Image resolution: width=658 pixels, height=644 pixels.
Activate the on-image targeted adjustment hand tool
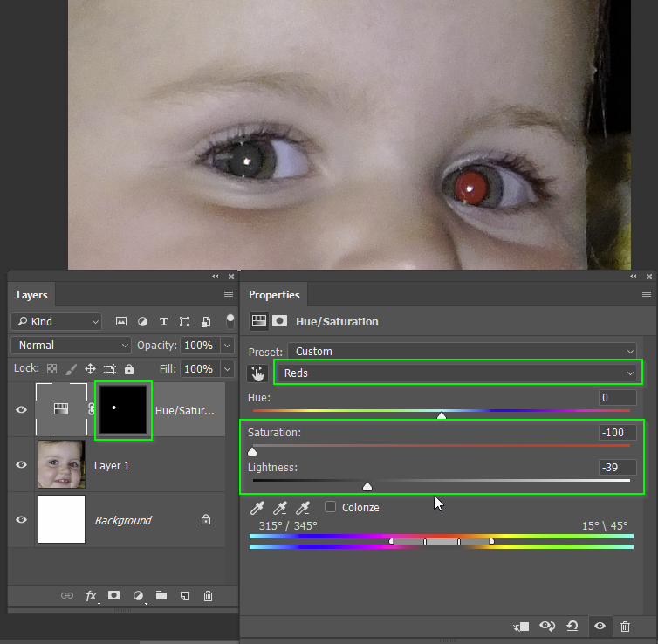[x=257, y=373]
